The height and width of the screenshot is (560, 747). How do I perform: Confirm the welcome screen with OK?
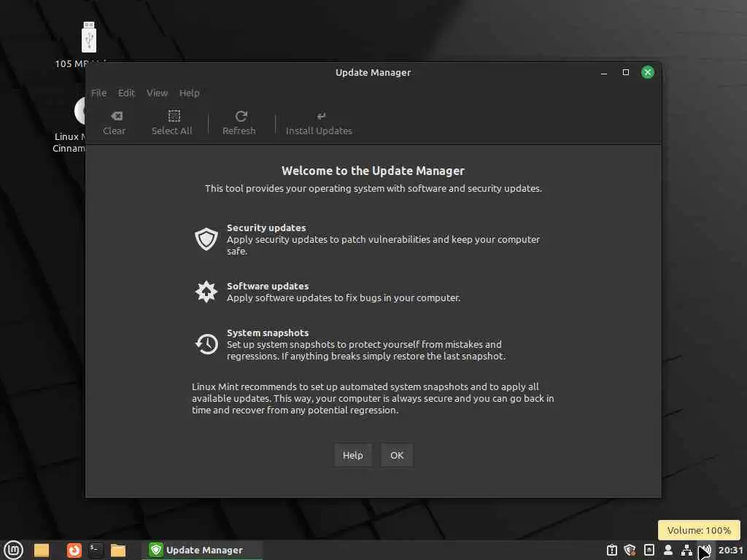[x=397, y=455]
